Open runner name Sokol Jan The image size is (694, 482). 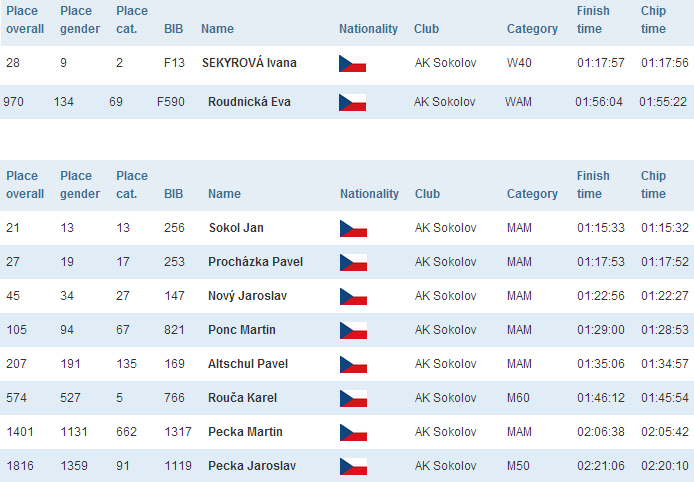[x=236, y=228]
